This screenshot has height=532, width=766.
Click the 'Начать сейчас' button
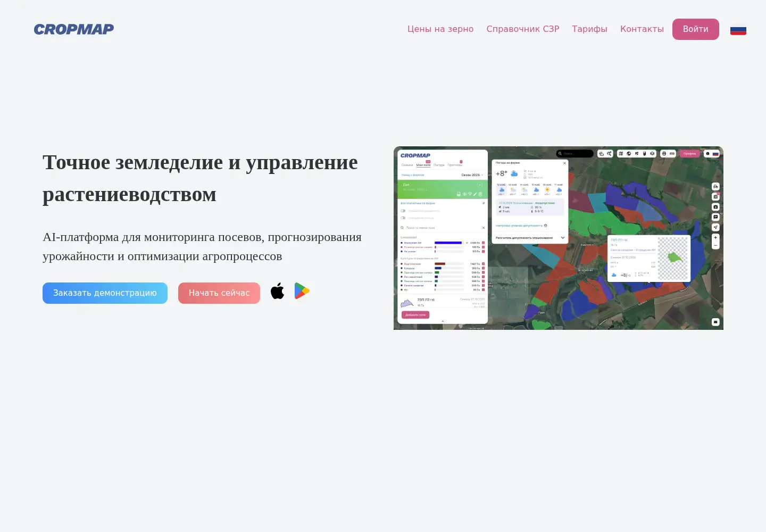click(x=219, y=293)
